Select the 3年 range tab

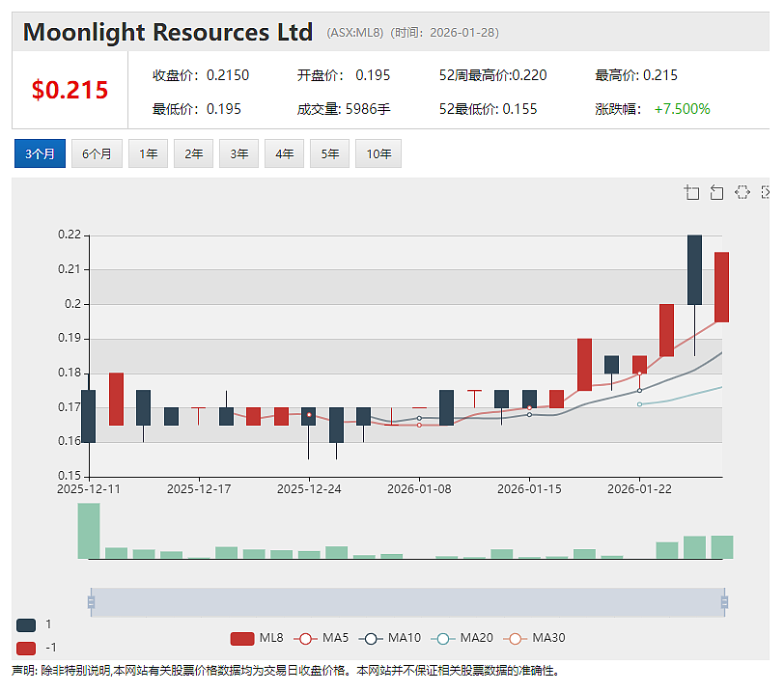click(239, 153)
